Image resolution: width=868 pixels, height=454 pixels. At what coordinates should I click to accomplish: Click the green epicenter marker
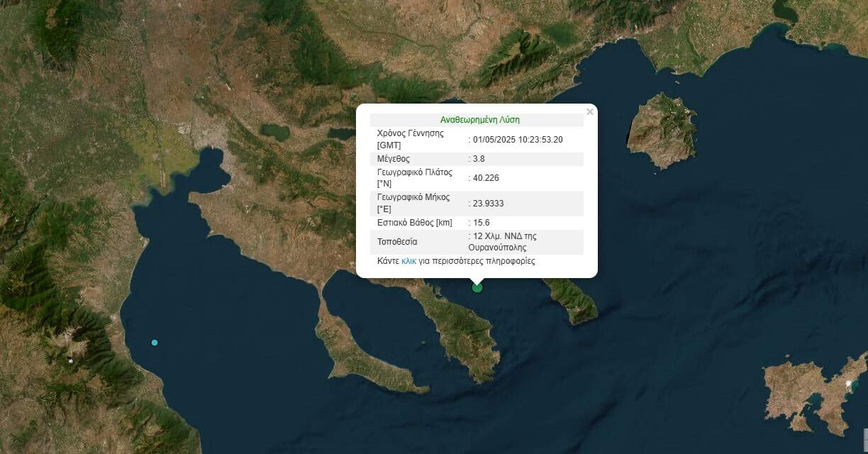tap(477, 287)
